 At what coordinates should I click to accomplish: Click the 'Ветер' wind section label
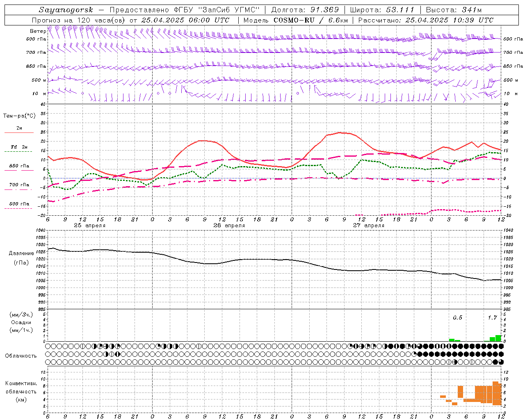pyautogui.click(x=38, y=31)
